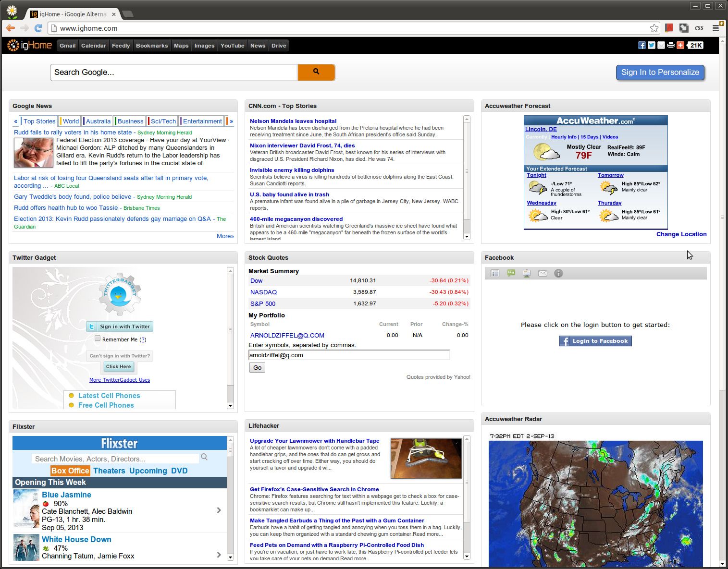
Task: Click Lifehacker gadget scroll up arrow
Action: [467, 439]
